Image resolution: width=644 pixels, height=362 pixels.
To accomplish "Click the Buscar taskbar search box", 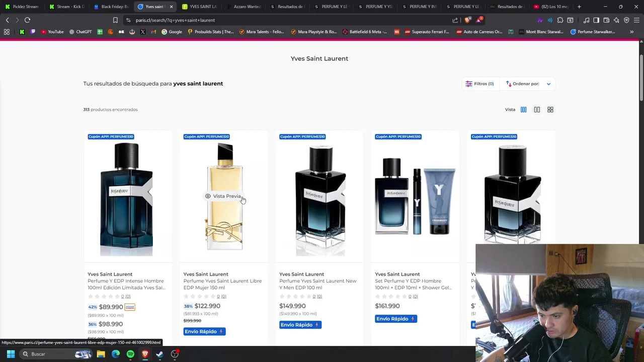I will click(x=57, y=354).
